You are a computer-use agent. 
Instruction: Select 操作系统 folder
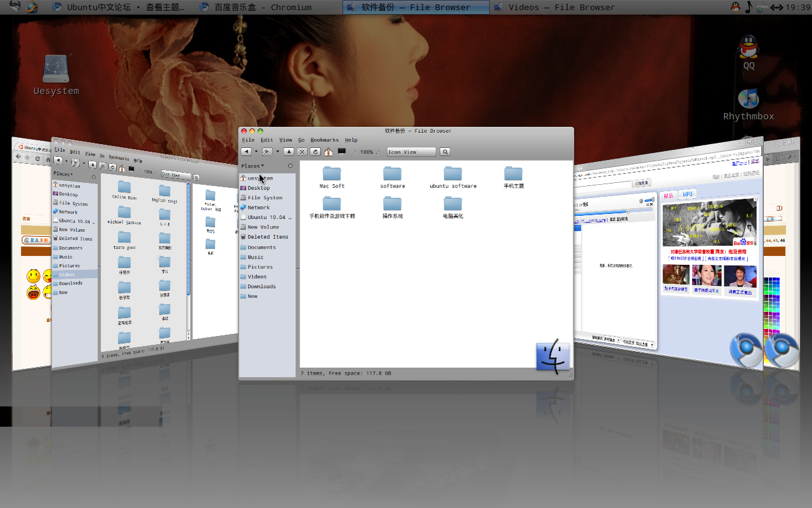click(393, 207)
